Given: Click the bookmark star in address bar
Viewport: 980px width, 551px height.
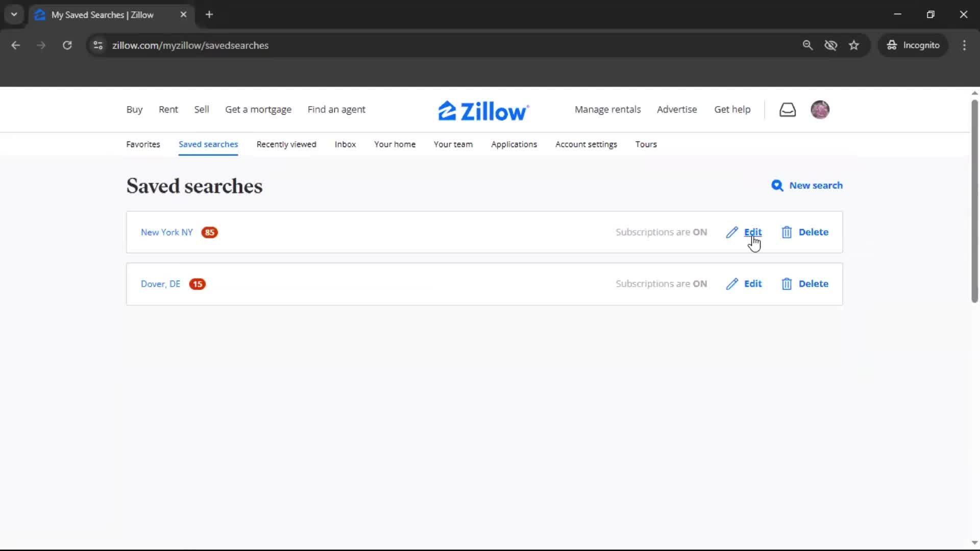Looking at the screenshot, I should 854,45.
